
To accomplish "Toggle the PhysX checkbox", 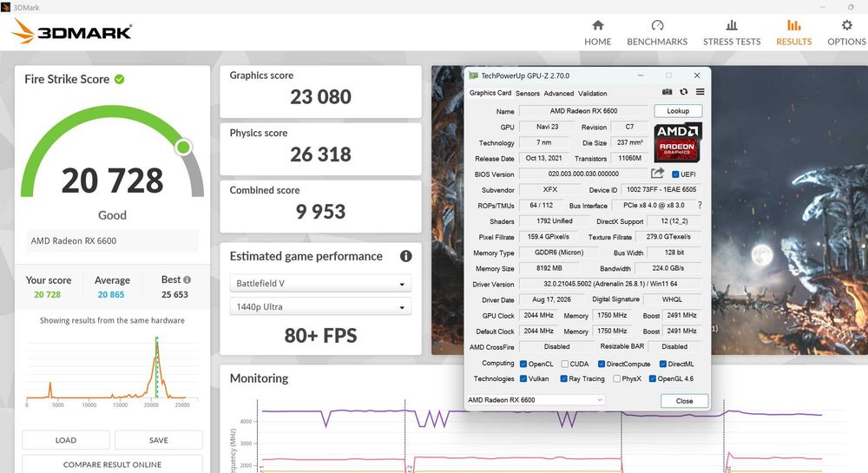I will point(616,379).
